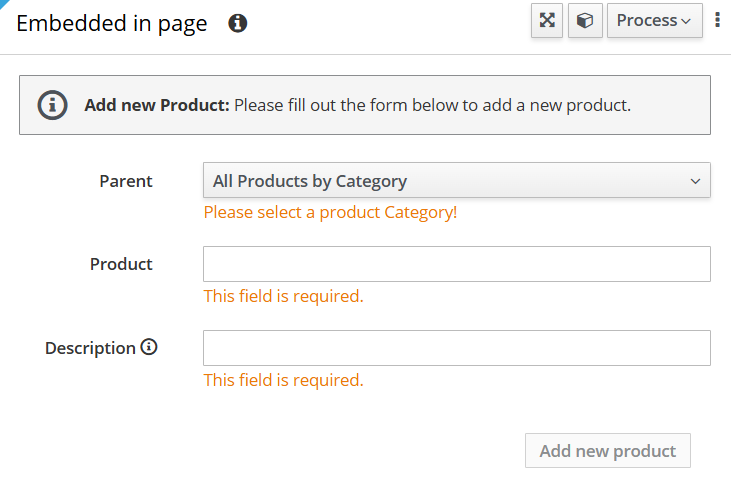Expand the All Products by Category dropdown

(x=456, y=181)
